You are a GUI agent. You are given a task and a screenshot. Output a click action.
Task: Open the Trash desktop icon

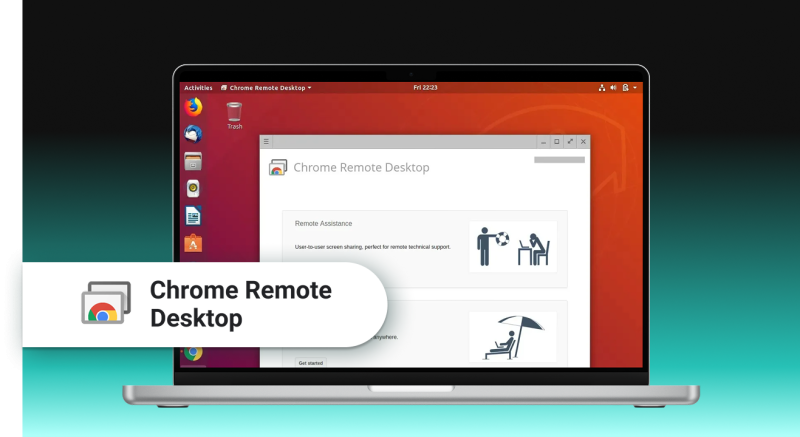click(234, 112)
